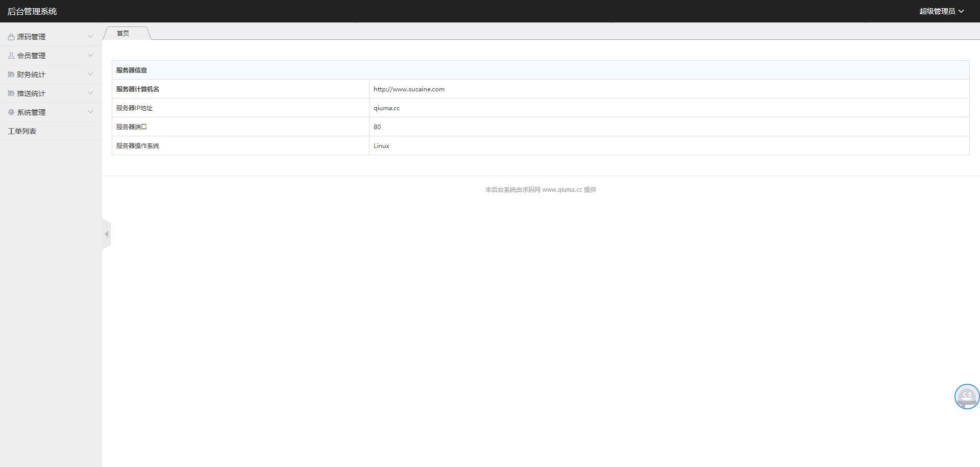Click the user icon beside 会员管理

(11, 56)
